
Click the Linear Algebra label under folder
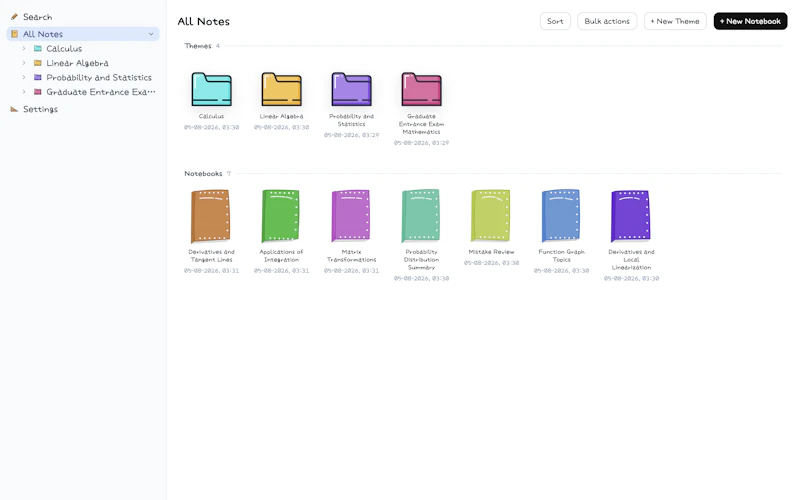pos(281,116)
